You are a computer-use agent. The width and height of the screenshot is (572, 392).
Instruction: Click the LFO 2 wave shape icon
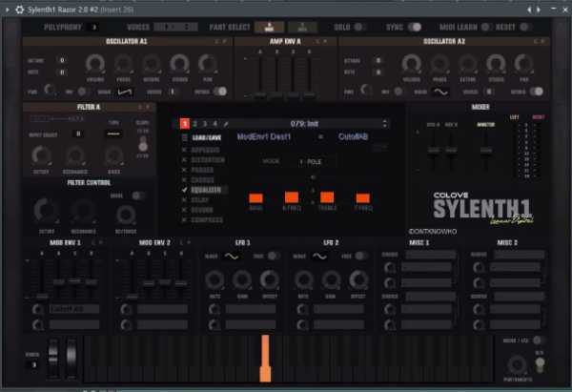pyautogui.click(x=319, y=257)
